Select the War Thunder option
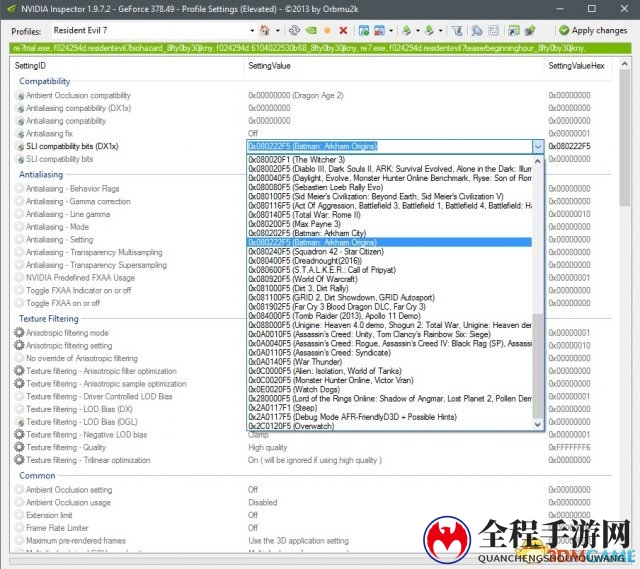This screenshot has height=569, width=640. [x=389, y=362]
